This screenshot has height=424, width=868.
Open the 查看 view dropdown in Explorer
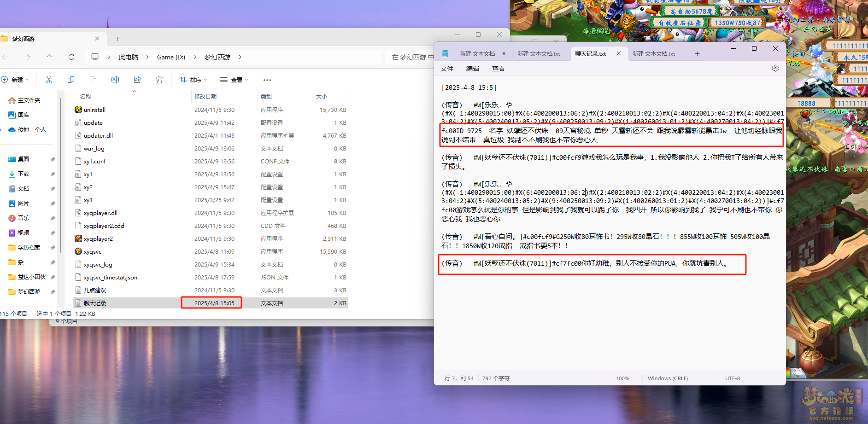click(235, 80)
